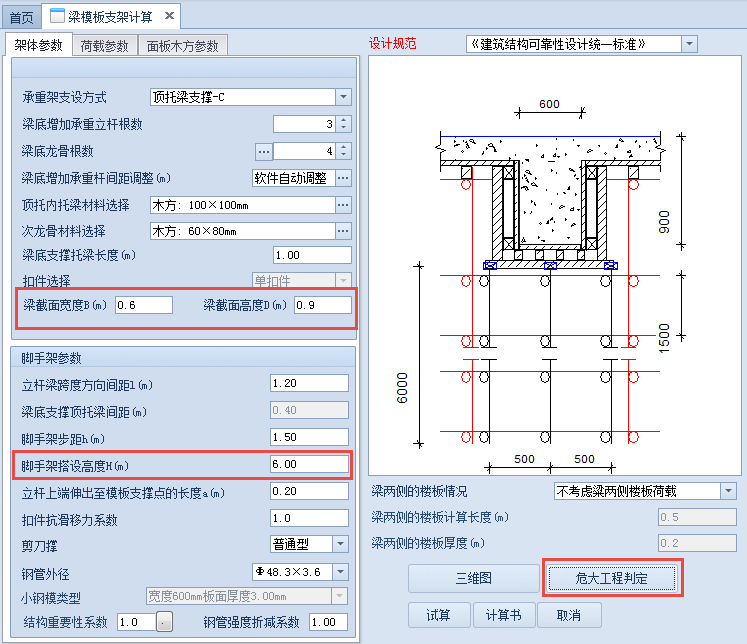
Task: Switch to the 荷载参数 tab
Action: tap(105, 45)
